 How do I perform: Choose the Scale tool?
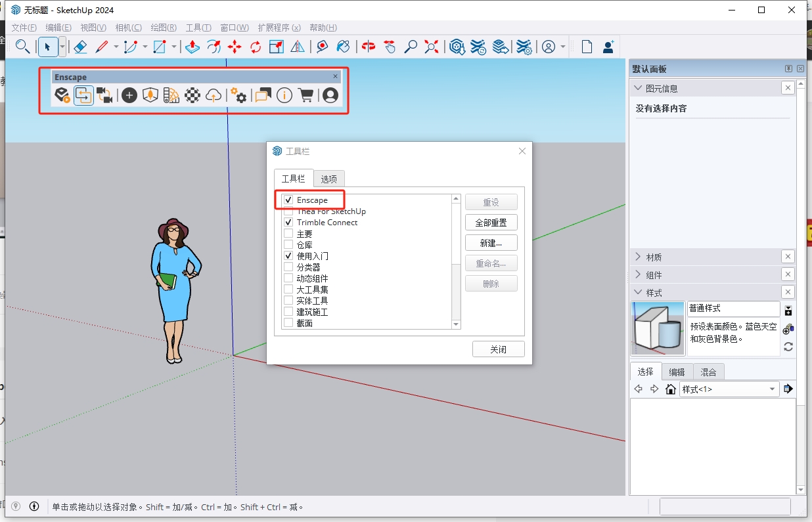click(277, 47)
